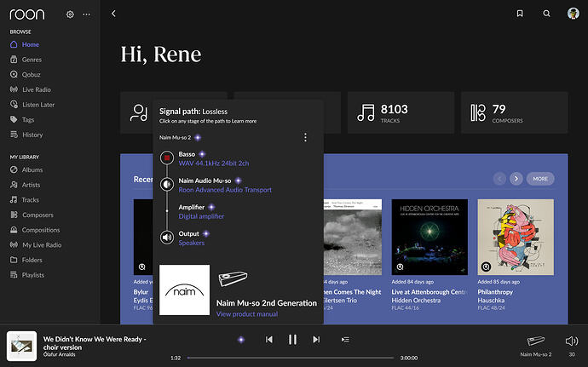Open Tracks in My Library
This screenshot has height=367, width=588.
tap(25, 200)
